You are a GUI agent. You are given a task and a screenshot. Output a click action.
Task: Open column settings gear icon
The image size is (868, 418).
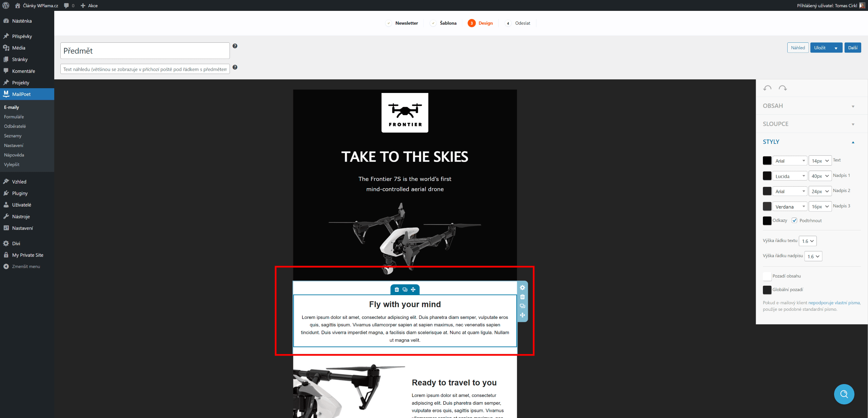(522, 288)
